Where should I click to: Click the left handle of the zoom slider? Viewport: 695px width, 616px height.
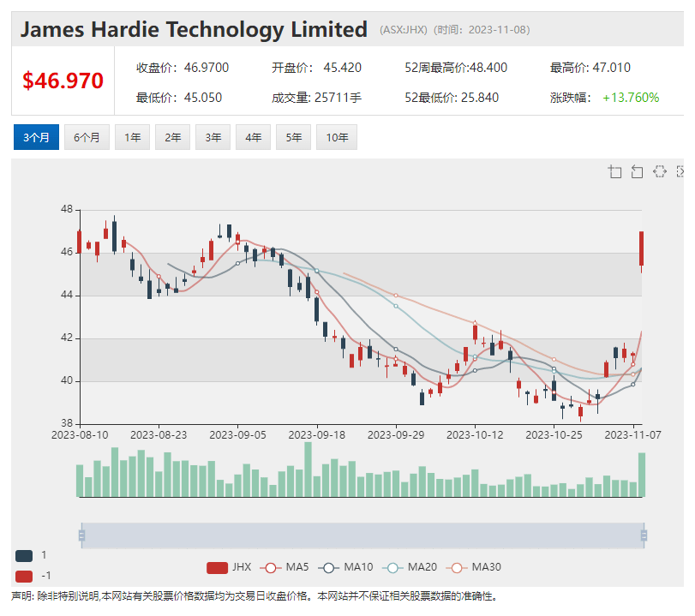(x=81, y=535)
